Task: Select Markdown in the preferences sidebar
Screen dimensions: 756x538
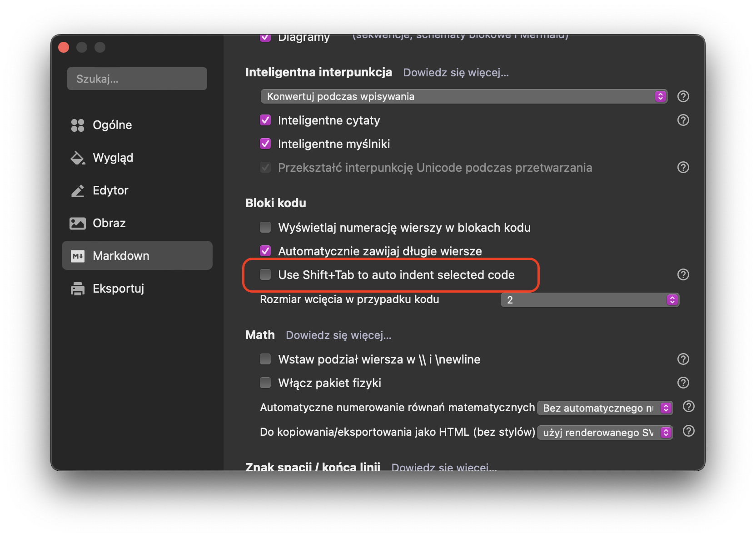Action: click(121, 255)
